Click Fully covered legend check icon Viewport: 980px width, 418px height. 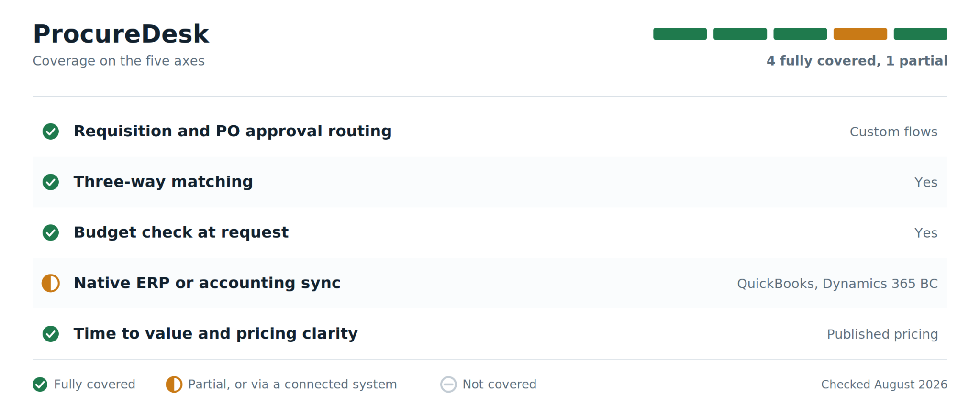click(x=40, y=385)
